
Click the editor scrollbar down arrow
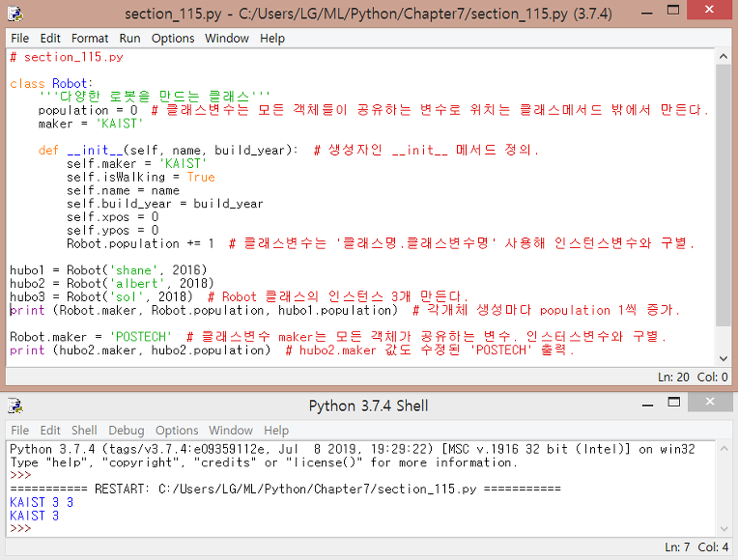[x=724, y=358]
